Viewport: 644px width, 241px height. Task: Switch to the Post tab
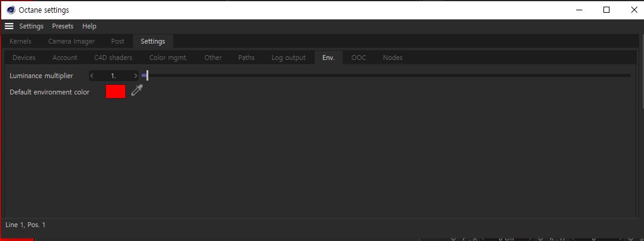[x=118, y=41]
